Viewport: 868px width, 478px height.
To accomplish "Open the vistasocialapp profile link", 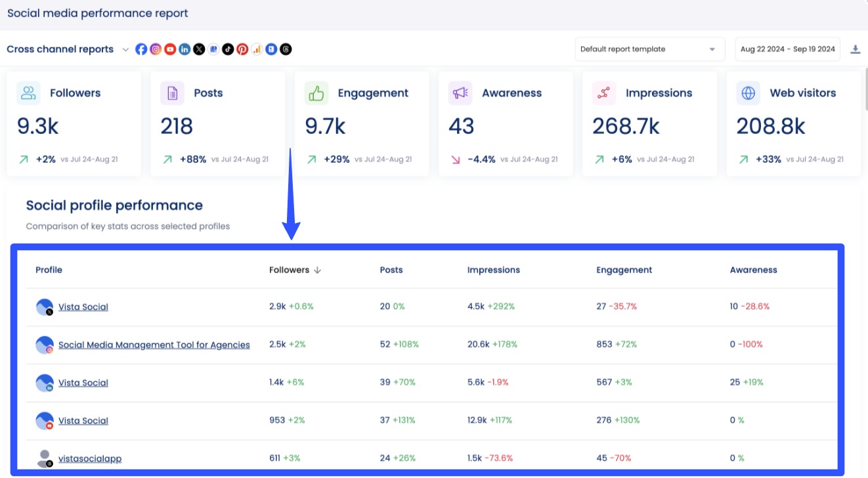I will coord(89,459).
